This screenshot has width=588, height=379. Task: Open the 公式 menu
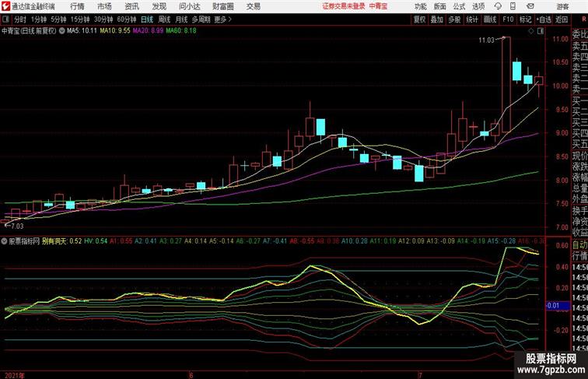point(459,6)
